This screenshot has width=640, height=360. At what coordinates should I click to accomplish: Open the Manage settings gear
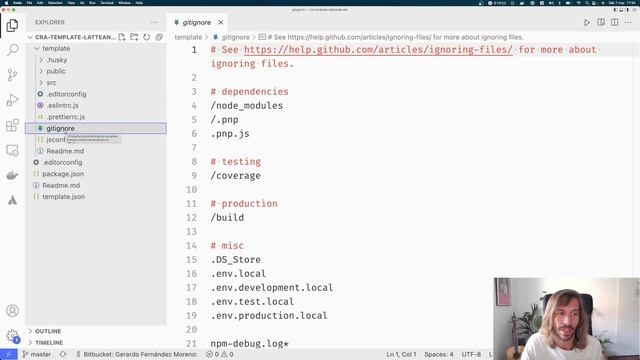[x=12, y=336]
